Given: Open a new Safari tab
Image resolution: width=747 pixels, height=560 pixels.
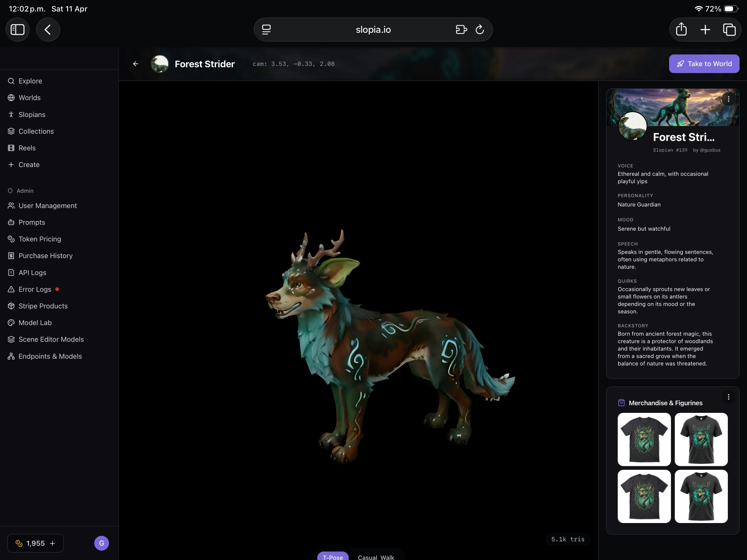Looking at the screenshot, I should tap(705, 30).
